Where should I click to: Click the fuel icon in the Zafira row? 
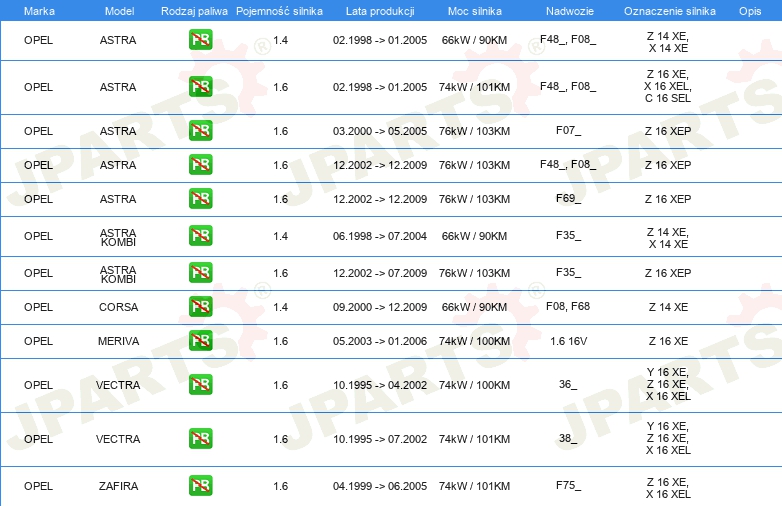click(x=200, y=486)
